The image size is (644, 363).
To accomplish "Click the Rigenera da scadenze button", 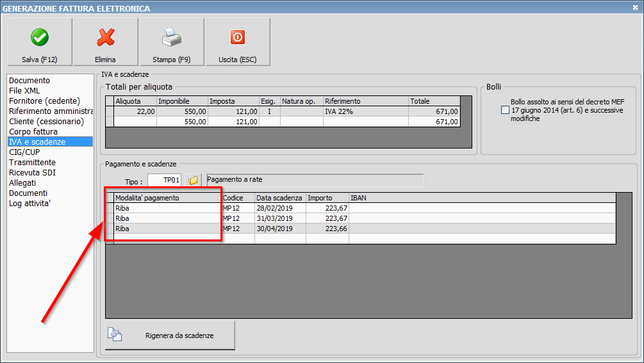I will 170,335.
